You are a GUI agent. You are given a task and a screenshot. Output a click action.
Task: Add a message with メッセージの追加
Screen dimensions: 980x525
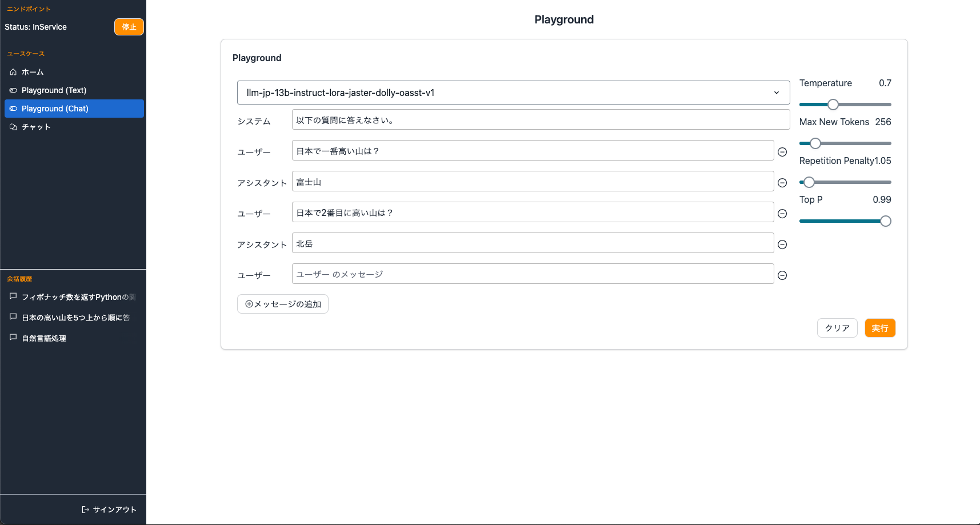point(283,304)
